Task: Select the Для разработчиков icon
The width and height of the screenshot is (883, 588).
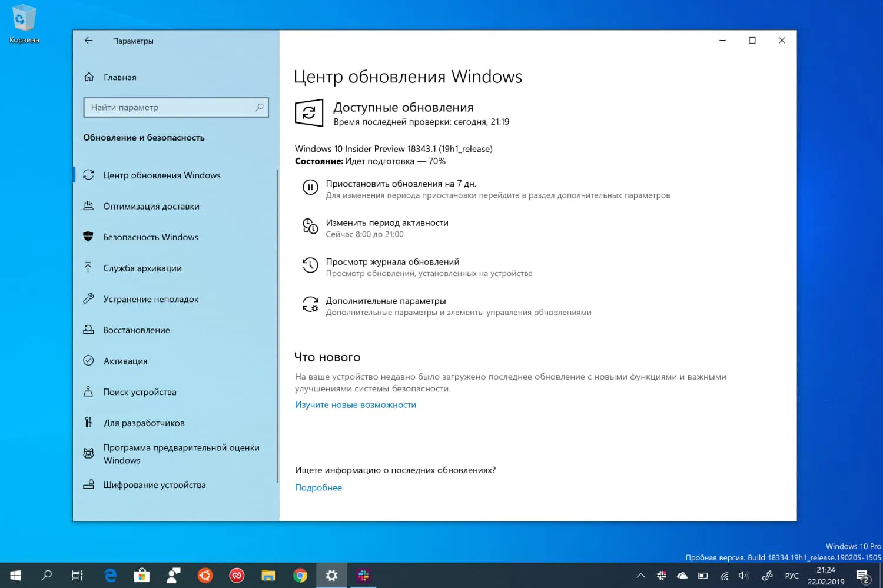Action: pyautogui.click(x=88, y=423)
